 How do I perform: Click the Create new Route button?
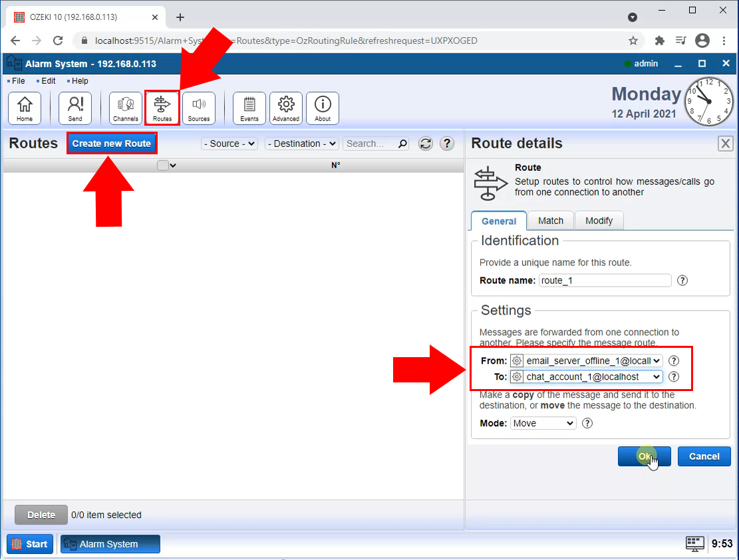pyautogui.click(x=112, y=142)
